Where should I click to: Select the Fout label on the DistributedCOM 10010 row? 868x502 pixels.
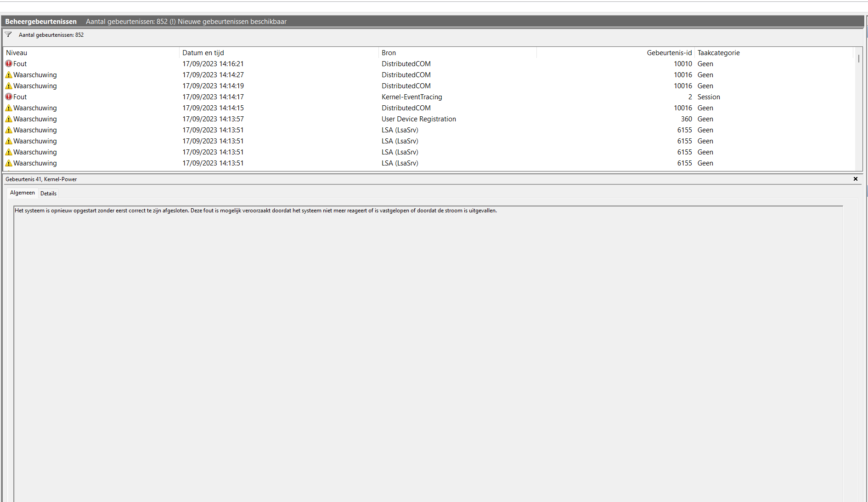20,64
